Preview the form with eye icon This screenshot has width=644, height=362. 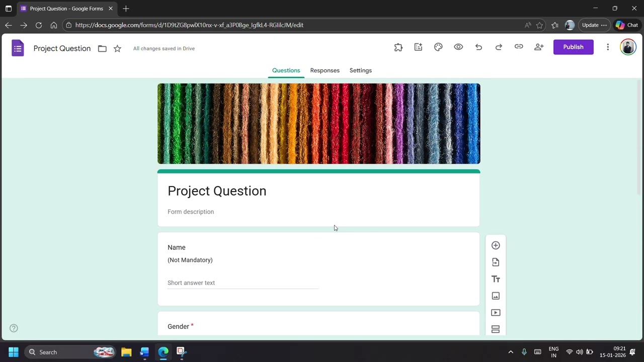(458, 47)
